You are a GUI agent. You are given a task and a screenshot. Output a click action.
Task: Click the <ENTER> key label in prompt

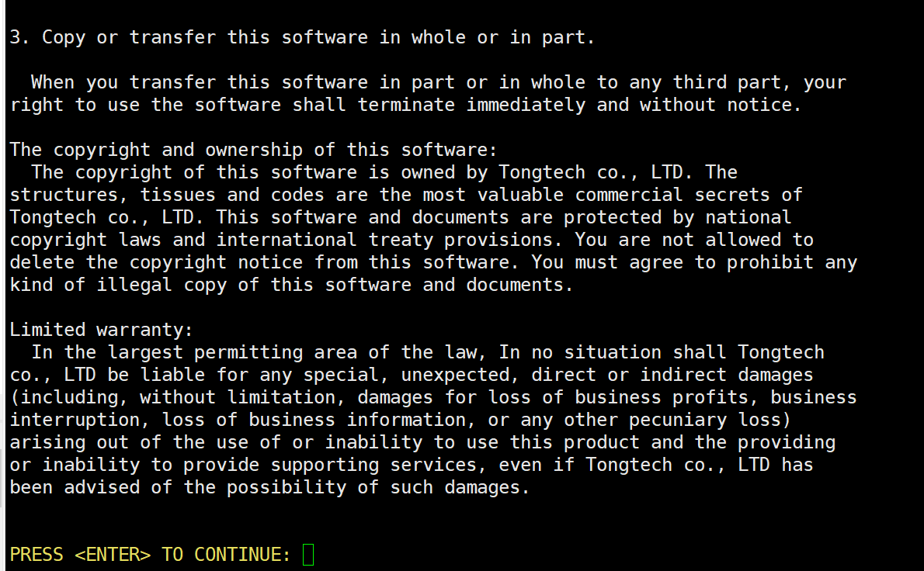(x=113, y=555)
